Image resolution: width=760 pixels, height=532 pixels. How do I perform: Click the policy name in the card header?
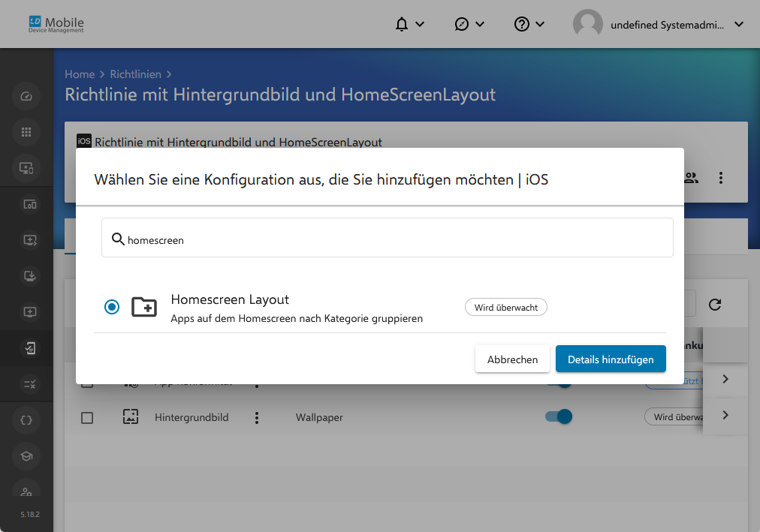(x=238, y=143)
